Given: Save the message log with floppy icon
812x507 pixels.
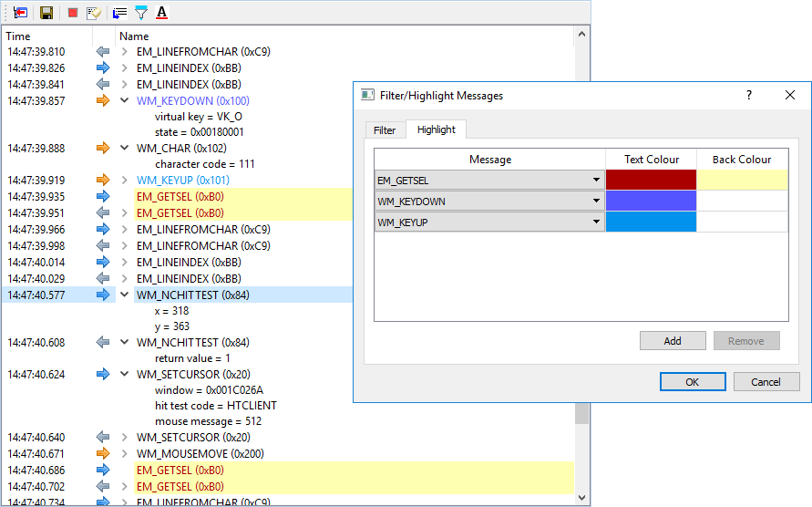Looking at the screenshot, I should tap(46, 13).
